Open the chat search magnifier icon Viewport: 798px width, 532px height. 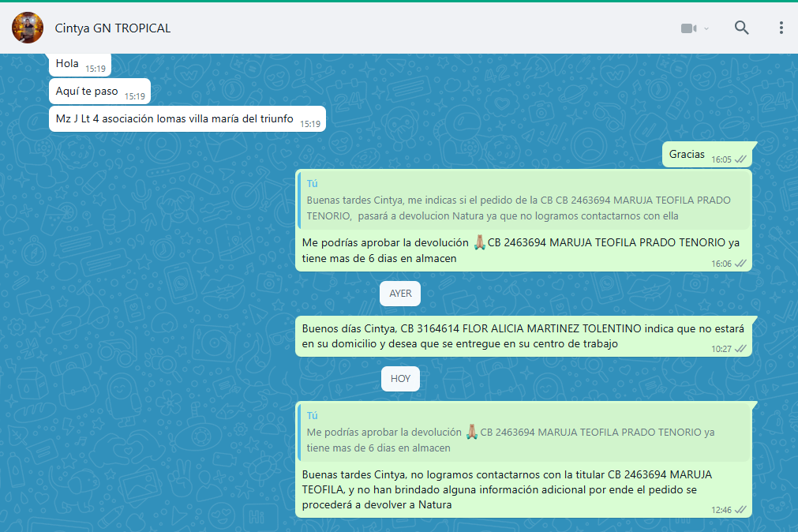click(741, 28)
